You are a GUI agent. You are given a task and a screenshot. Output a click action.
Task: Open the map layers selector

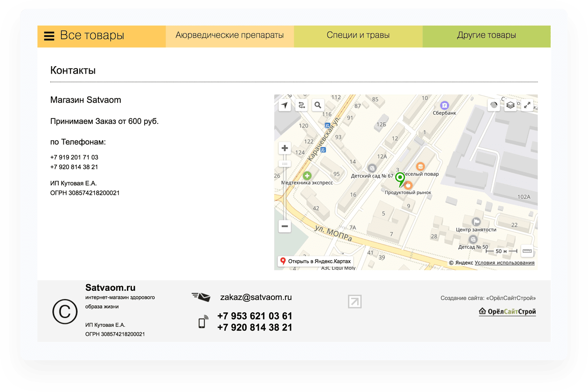pyautogui.click(x=511, y=105)
